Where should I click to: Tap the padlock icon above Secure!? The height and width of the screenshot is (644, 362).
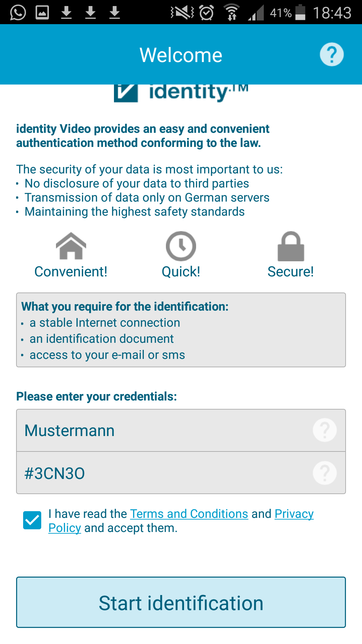[291, 246]
